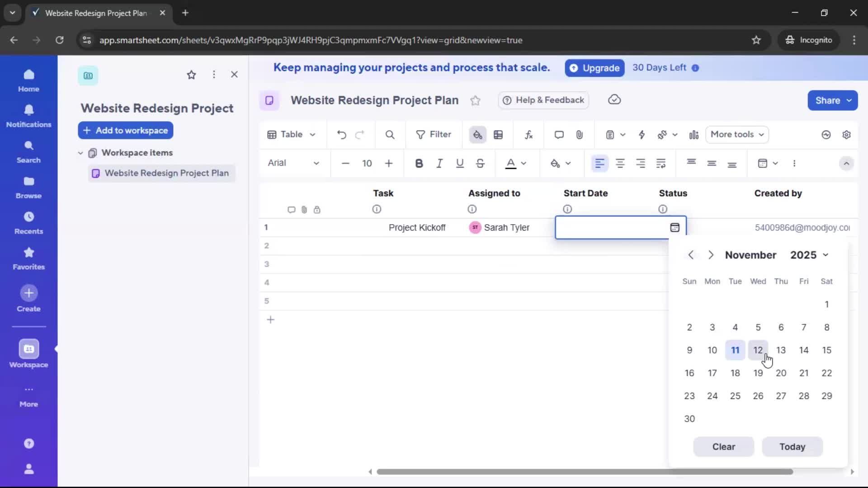
Task: Insert a chart
Action: click(x=694, y=134)
